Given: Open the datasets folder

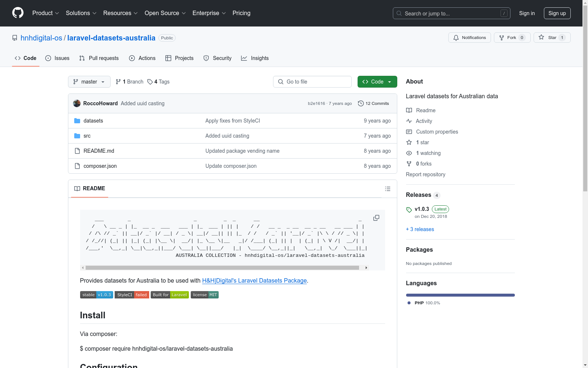Looking at the screenshot, I should pyautogui.click(x=93, y=121).
